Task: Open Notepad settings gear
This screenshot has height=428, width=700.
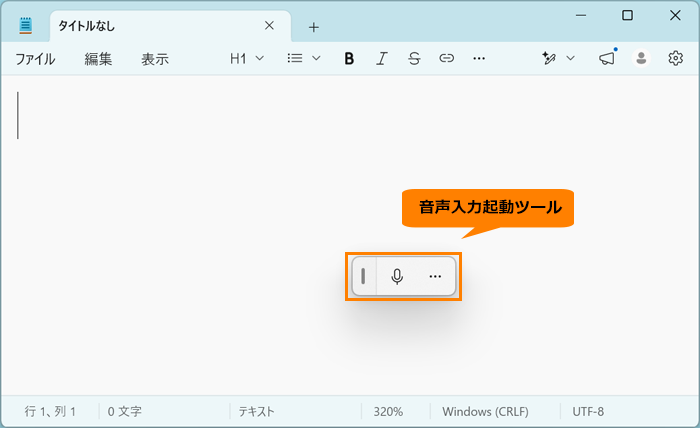Action: [675, 58]
